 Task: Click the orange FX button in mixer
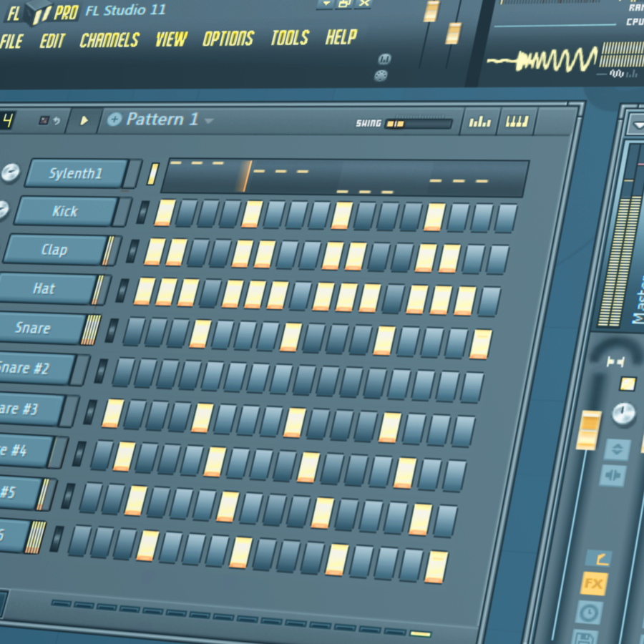593,584
